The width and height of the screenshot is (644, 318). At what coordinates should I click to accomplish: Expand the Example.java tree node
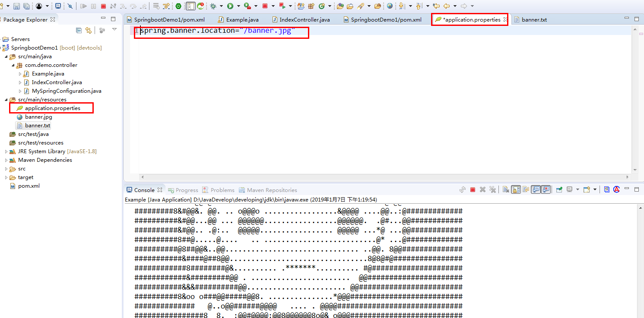[20, 74]
